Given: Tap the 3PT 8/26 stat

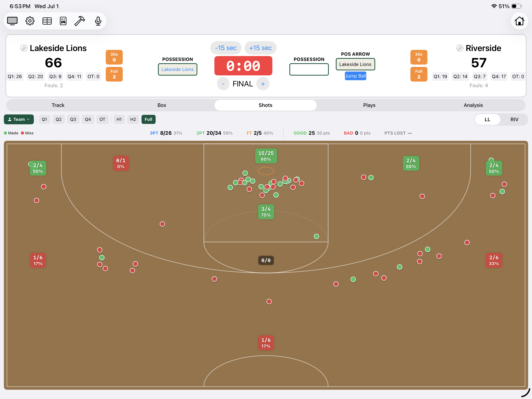Looking at the screenshot, I should click(x=166, y=133).
